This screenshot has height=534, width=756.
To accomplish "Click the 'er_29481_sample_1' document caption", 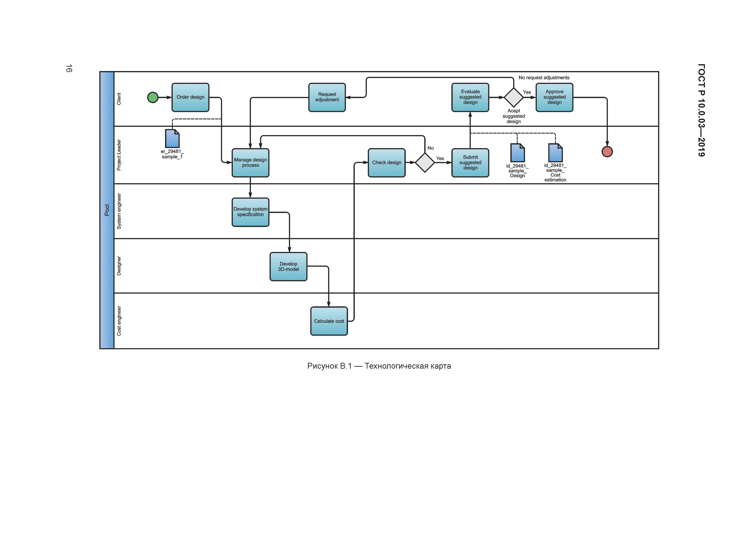I will click(172, 154).
